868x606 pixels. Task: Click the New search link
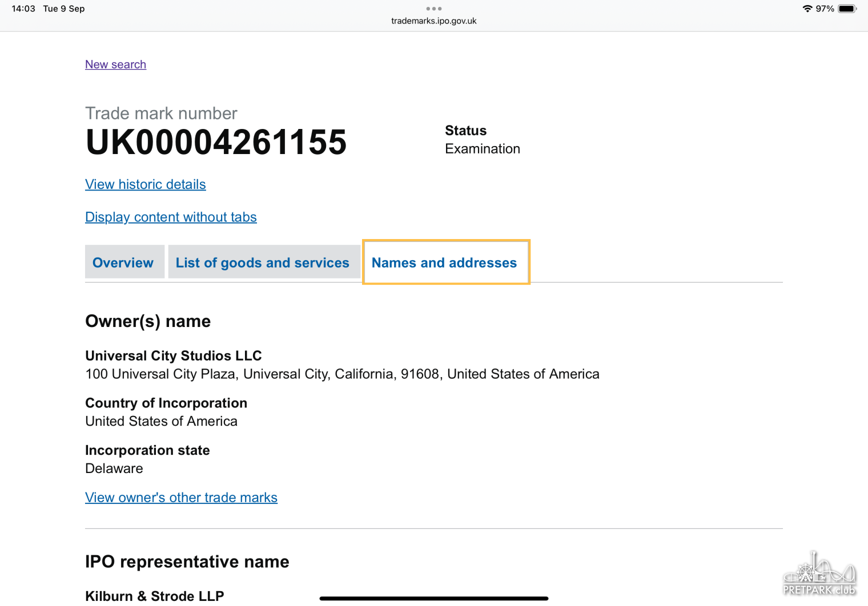pyautogui.click(x=115, y=64)
